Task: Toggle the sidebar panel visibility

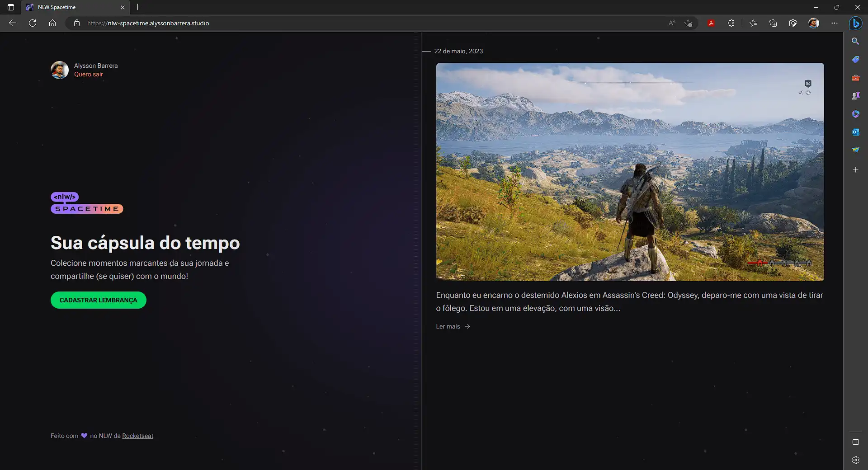Action: point(856,443)
